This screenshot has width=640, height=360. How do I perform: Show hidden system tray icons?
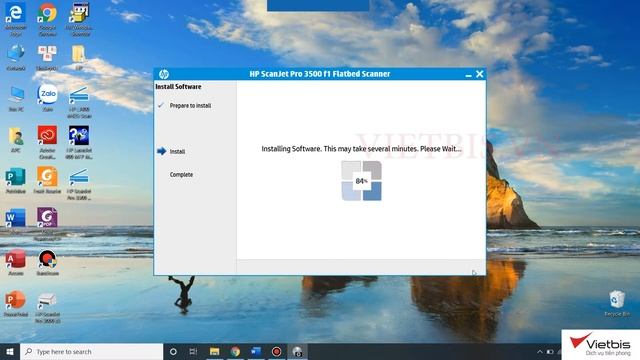pos(540,351)
